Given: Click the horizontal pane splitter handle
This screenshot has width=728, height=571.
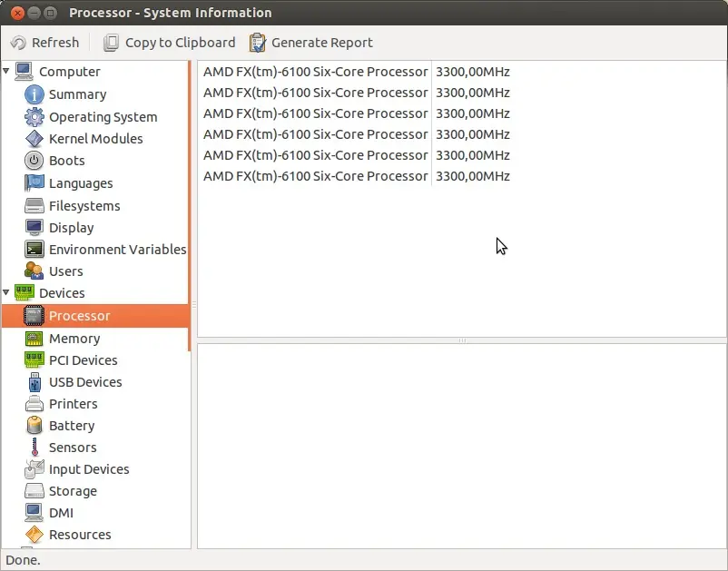Looking at the screenshot, I should [462, 340].
